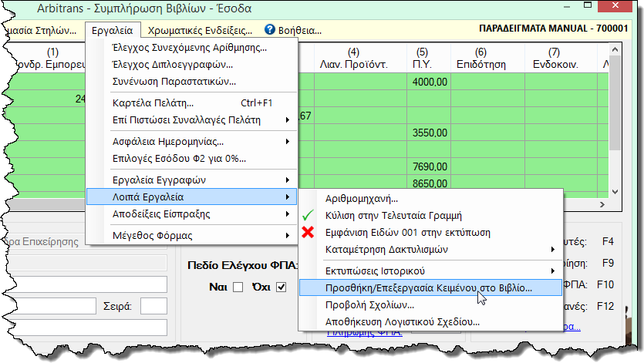Choose Συνένωση Παραστατικών from the menu

click(192, 81)
